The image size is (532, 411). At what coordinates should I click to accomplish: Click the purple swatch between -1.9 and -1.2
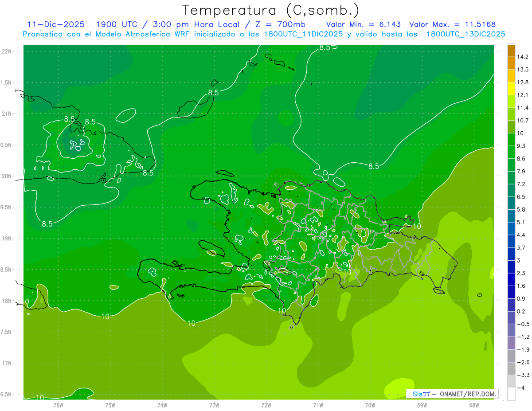[x=511, y=343]
